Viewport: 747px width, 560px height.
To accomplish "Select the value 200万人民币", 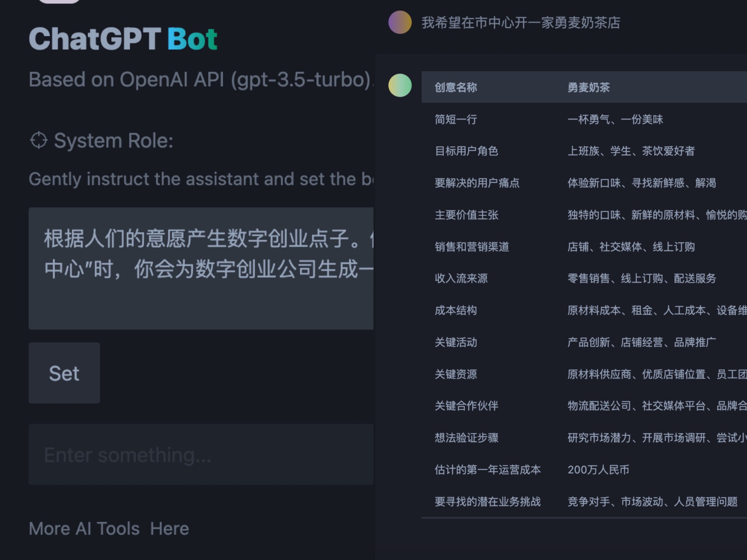I will coord(598,470).
